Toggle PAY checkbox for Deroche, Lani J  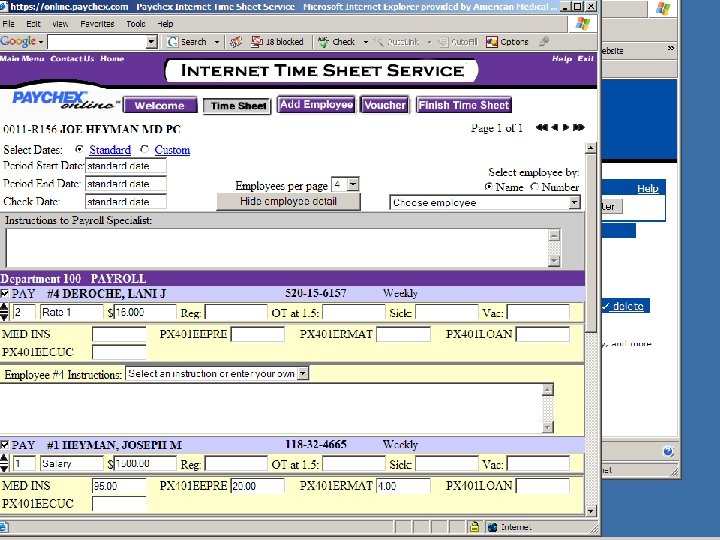(x=5, y=293)
